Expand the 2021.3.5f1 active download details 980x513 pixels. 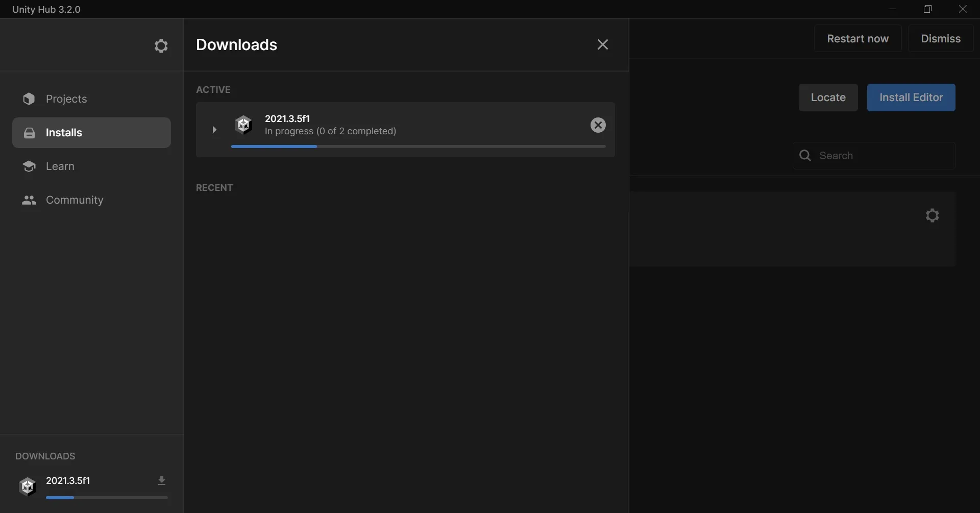click(x=214, y=130)
